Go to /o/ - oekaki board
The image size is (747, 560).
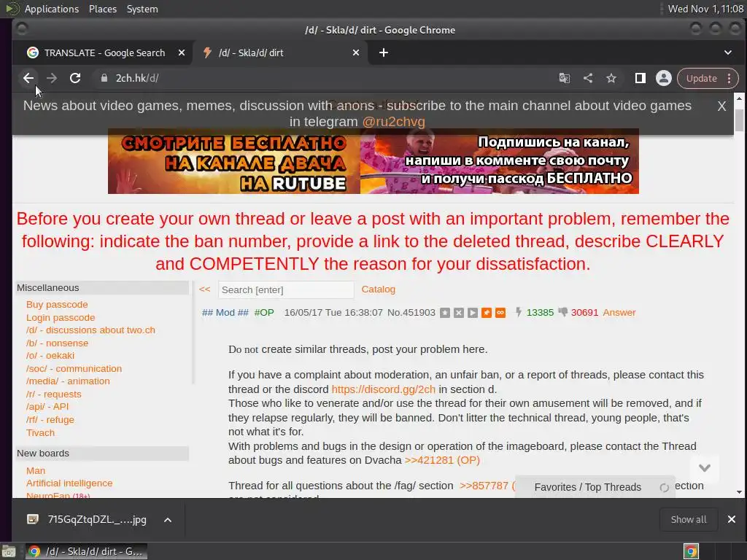point(50,356)
